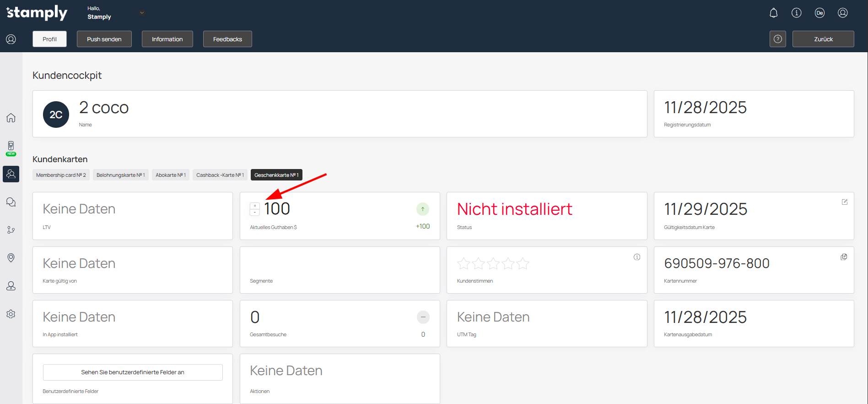Expand the Stamply account dropdown chevron
The height and width of the screenshot is (404, 868).
tap(142, 13)
